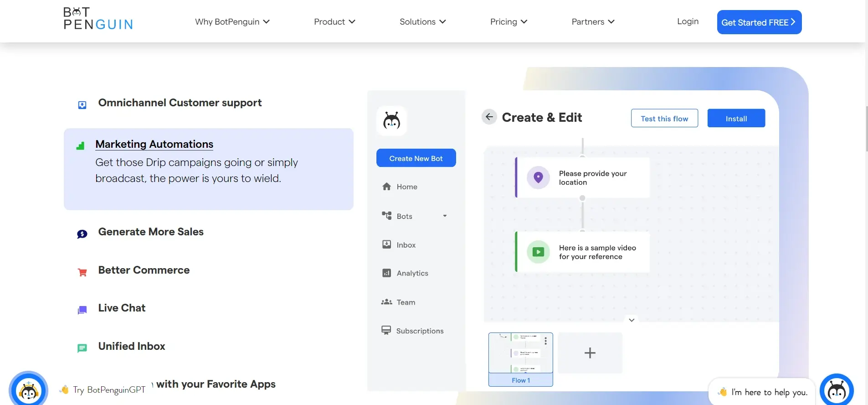
Task: Select the 'Here is a sample video' node
Action: click(x=582, y=252)
